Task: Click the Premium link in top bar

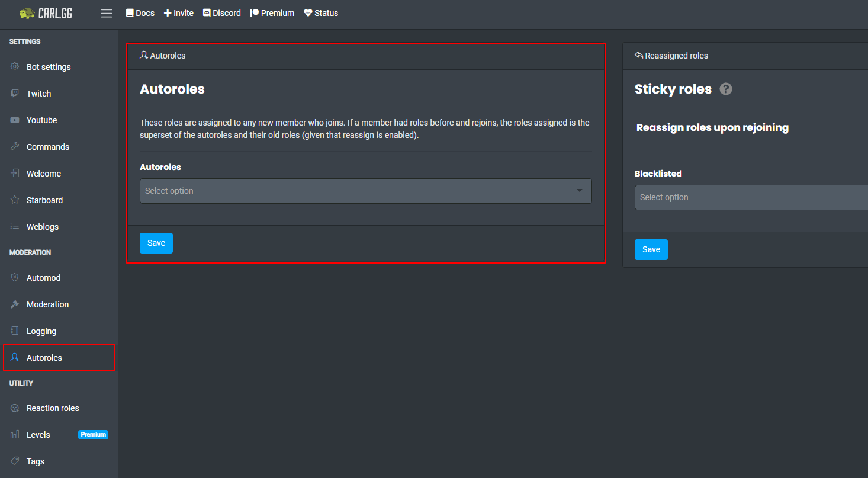Action: [x=272, y=12]
